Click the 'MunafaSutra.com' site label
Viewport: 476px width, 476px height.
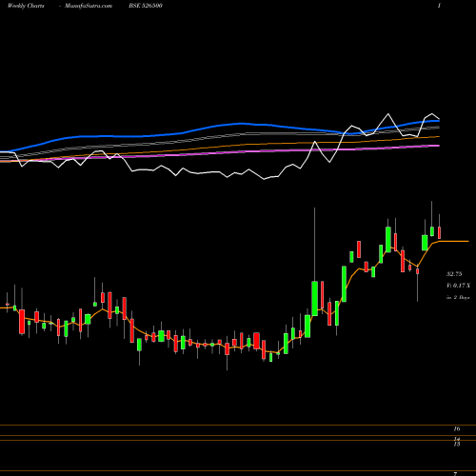click(x=89, y=6)
